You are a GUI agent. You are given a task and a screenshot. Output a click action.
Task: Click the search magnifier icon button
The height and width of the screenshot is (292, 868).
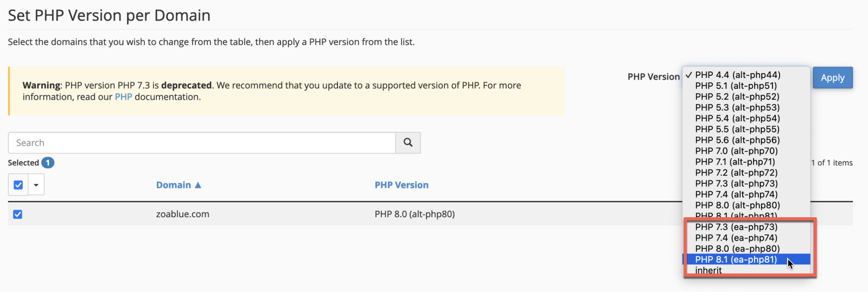408,142
